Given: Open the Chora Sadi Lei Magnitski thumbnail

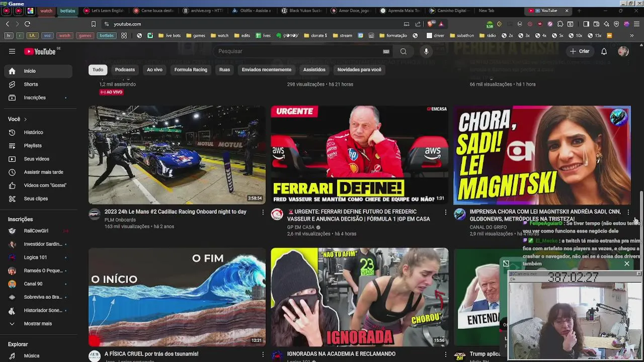Looking at the screenshot, I should point(542,155).
